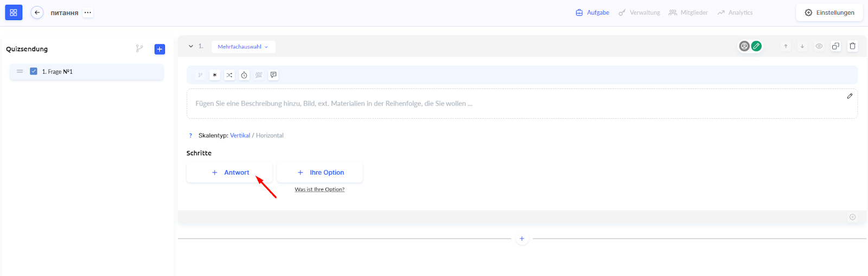
Task: Switch to the Analytics tab
Action: pos(735,12)
